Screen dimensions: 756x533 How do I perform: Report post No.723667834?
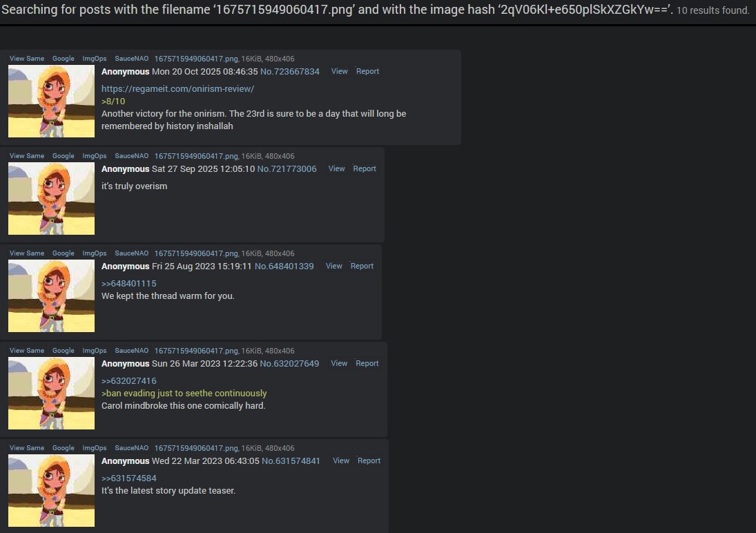pyautogui.click(x=367, y=71)
